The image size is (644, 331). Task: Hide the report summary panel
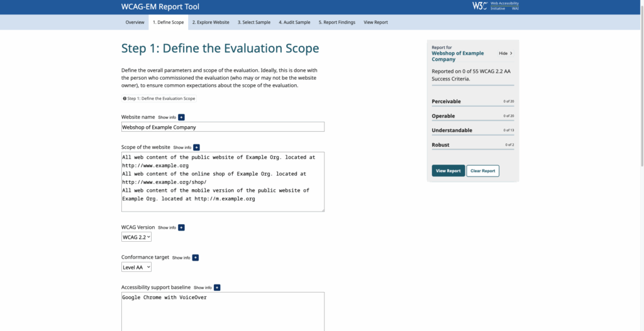click(x=506, y=53)
